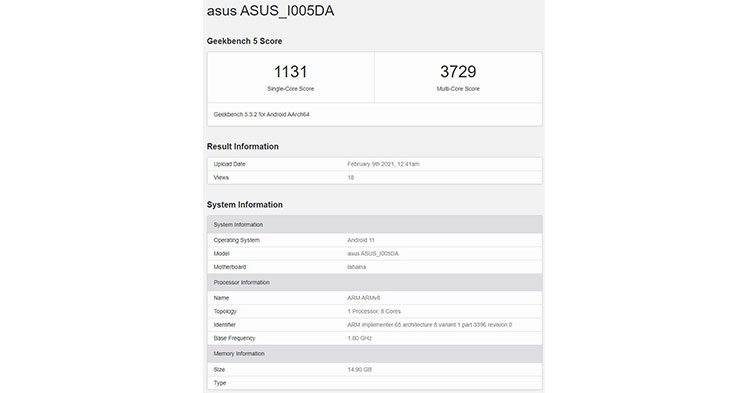Click the 'Model' row label

pyautogui.click(x=221, y=253)
